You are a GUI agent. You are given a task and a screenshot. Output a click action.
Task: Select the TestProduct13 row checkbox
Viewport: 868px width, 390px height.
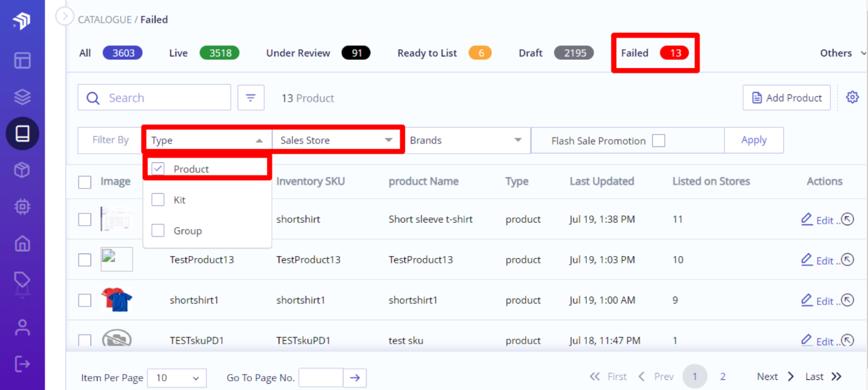85,260
